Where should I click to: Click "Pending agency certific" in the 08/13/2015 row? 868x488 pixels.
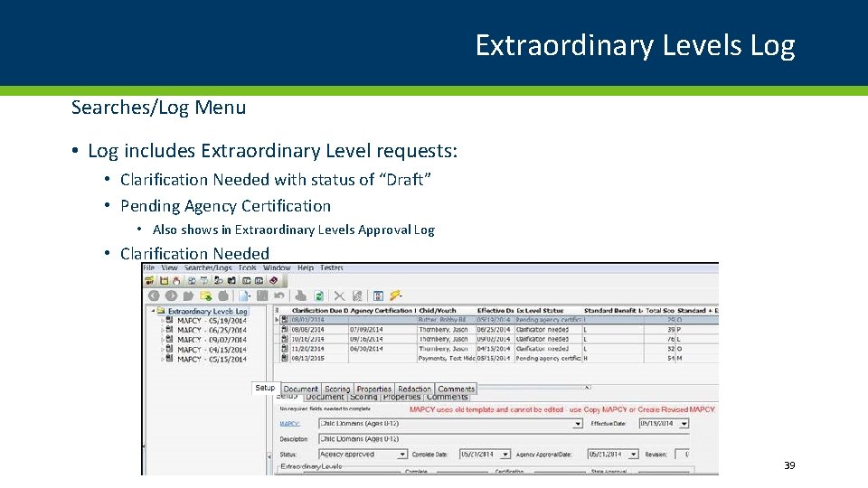[x=548, y=359]
